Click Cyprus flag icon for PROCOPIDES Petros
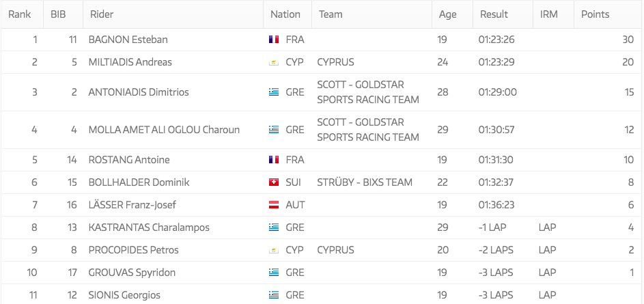 tap(274, 250)
